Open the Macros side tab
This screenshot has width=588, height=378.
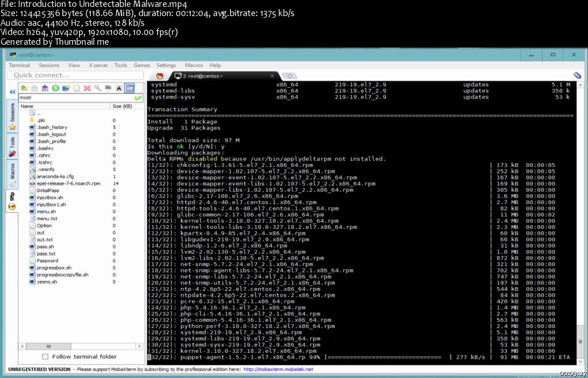coord(13,175)
